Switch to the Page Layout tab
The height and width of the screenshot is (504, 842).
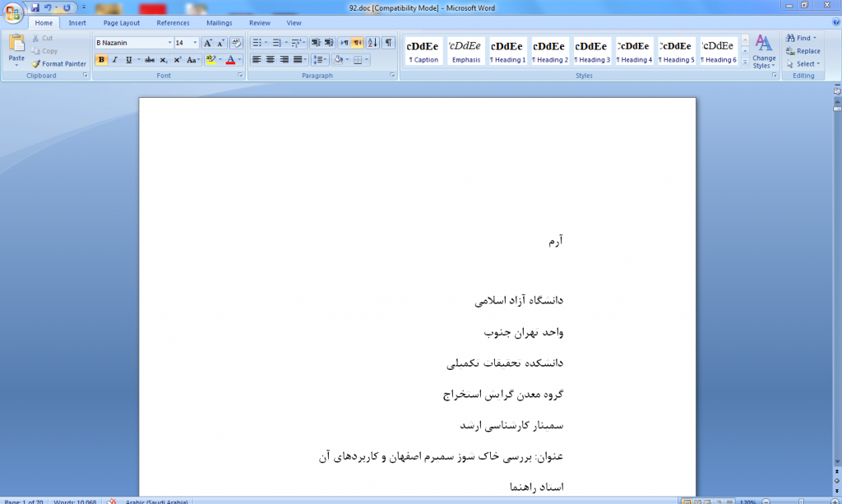121,23
